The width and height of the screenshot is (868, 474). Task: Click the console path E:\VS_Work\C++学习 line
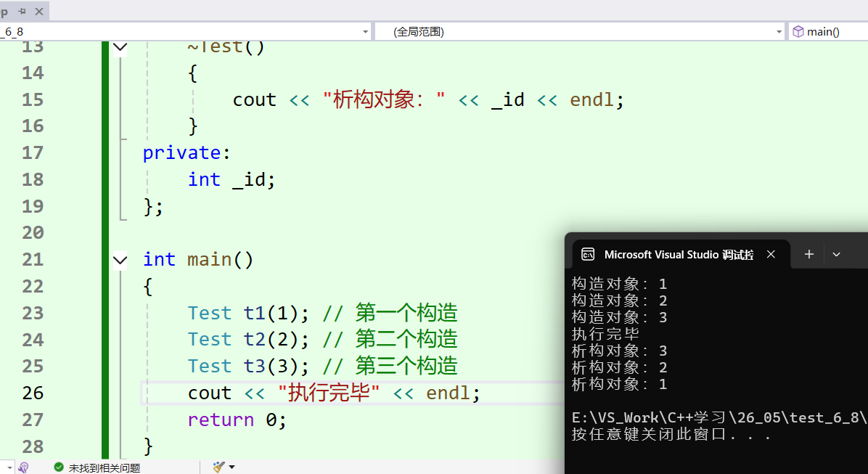(719, 417)
